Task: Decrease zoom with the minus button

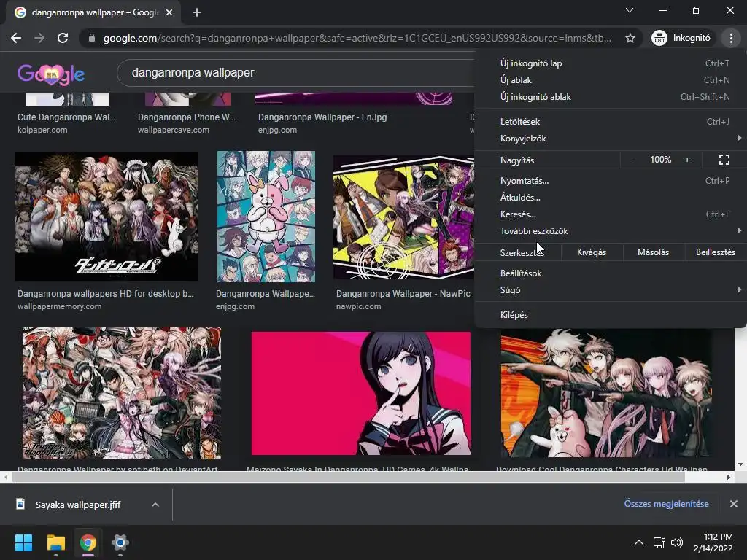Action: coord(634,160)
